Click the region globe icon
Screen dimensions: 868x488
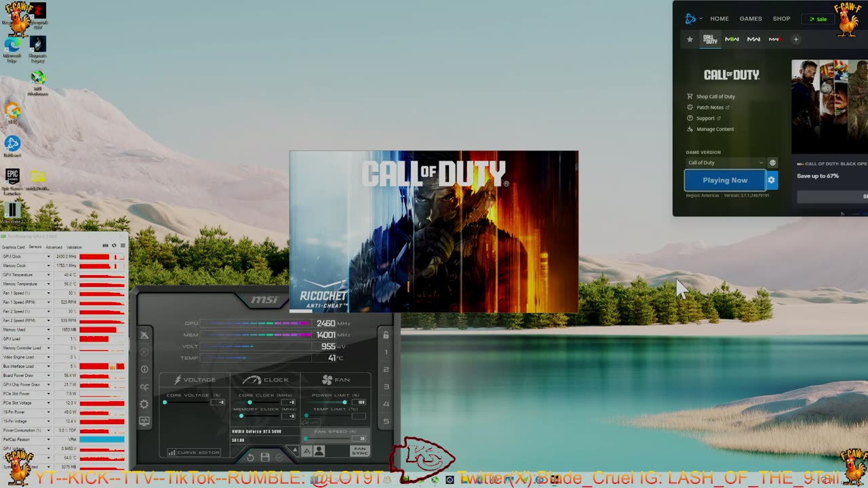click(772, 163)
